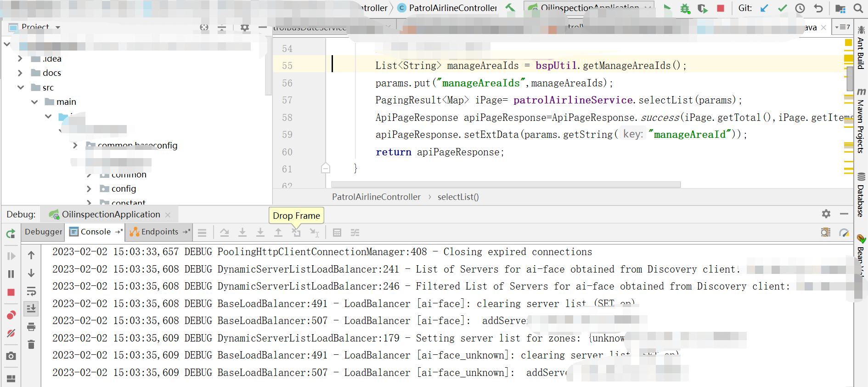The width and height of the screenshot is (868, 387).
Task: Click Step Over debugger icon
Action: click(x=224, y=233)
